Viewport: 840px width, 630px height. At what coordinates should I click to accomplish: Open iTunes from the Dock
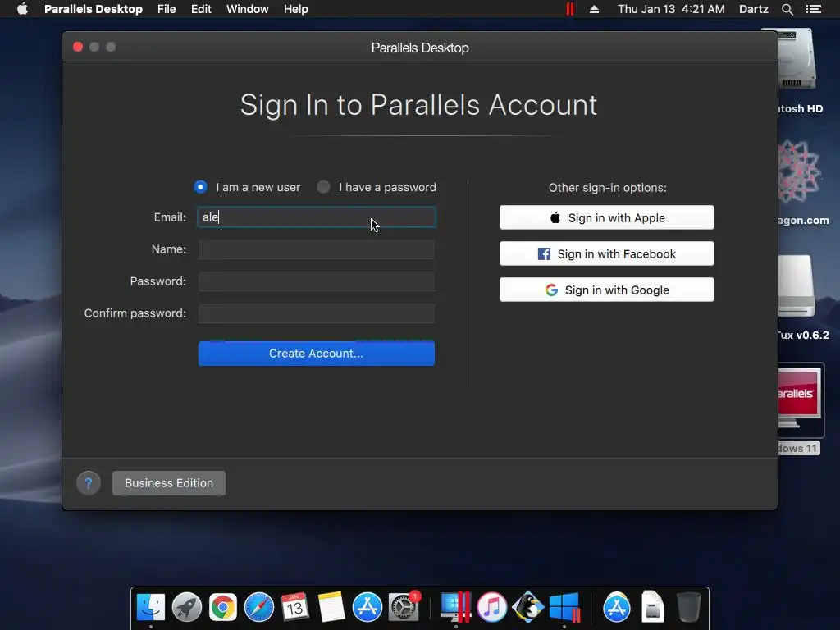[492, 607]
